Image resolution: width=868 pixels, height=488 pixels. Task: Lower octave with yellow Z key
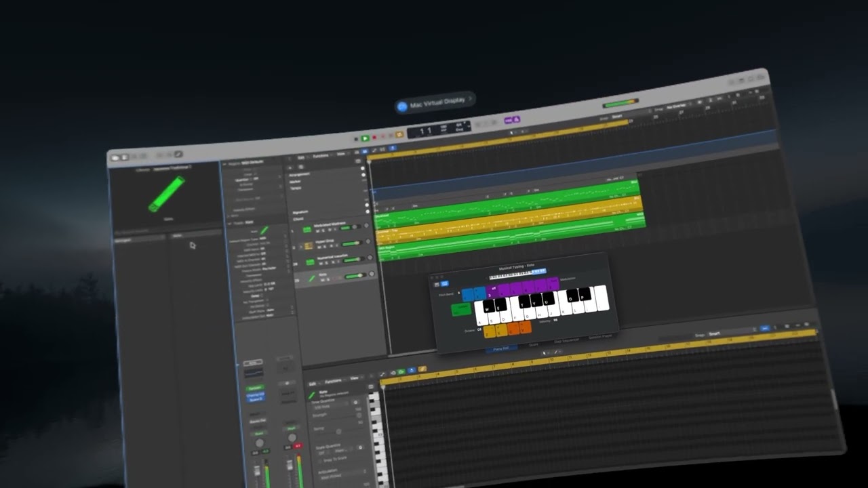click(490, 331)
